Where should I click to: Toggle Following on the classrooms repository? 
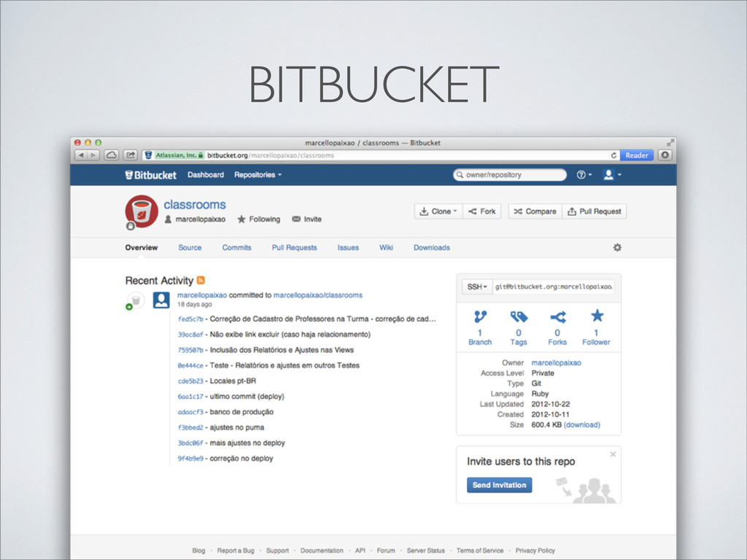tap(259, 219)
